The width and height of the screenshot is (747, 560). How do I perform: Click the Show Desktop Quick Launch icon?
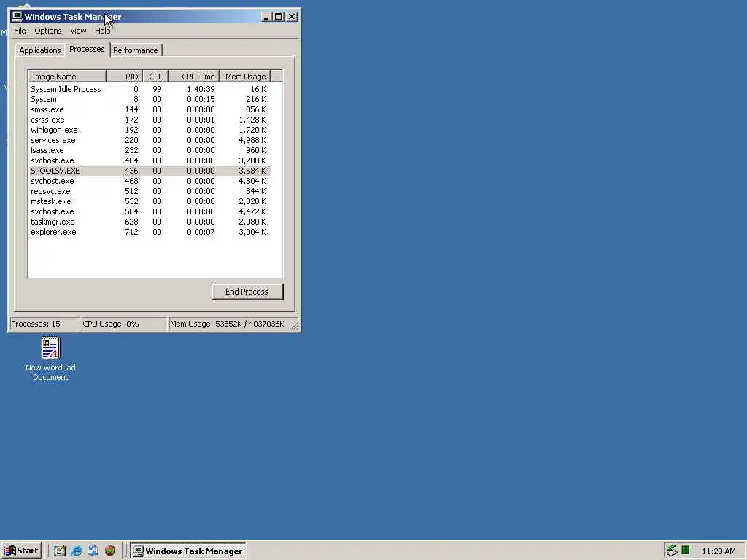[x=60, y=551]
